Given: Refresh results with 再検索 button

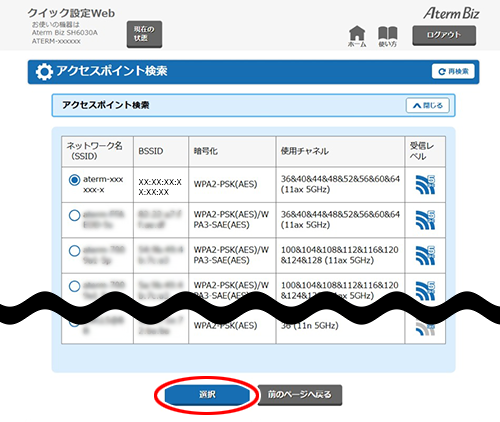Looking at the screenshot, I should click(x=453, y=71).
